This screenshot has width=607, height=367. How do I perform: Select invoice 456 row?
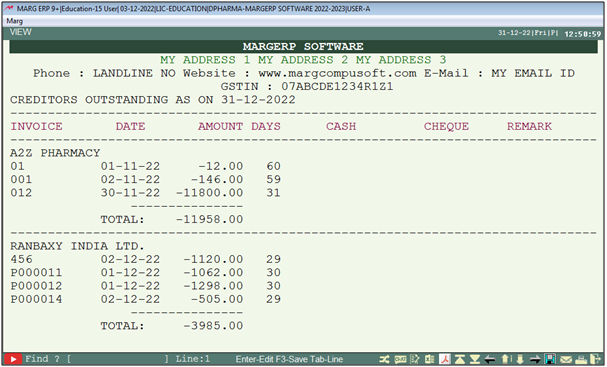(x=146, y=259)
